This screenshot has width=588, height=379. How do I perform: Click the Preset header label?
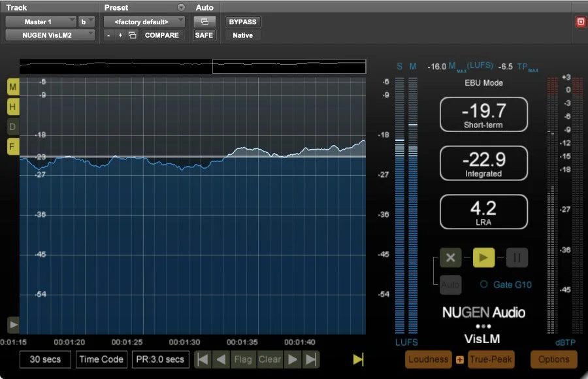coord(116,7)
